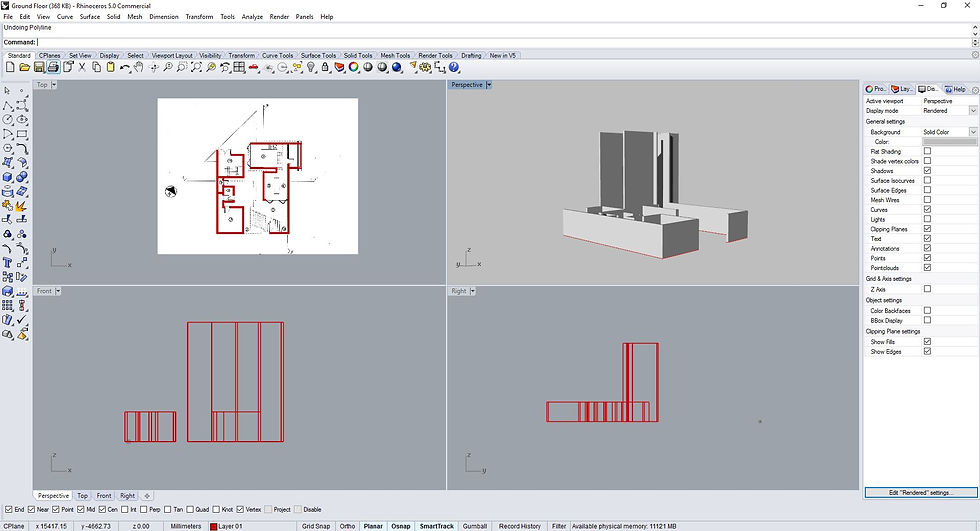Viewport: 980px width, 531px height.
Task: Select the Boolean Union spheres tool
Action: [22, 177]
